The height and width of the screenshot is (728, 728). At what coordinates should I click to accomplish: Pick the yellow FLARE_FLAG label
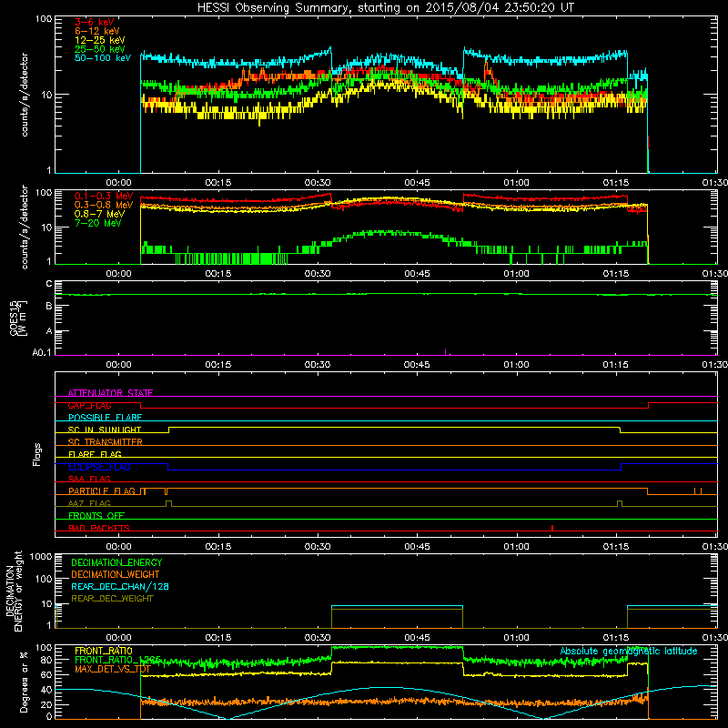point(95,454)
